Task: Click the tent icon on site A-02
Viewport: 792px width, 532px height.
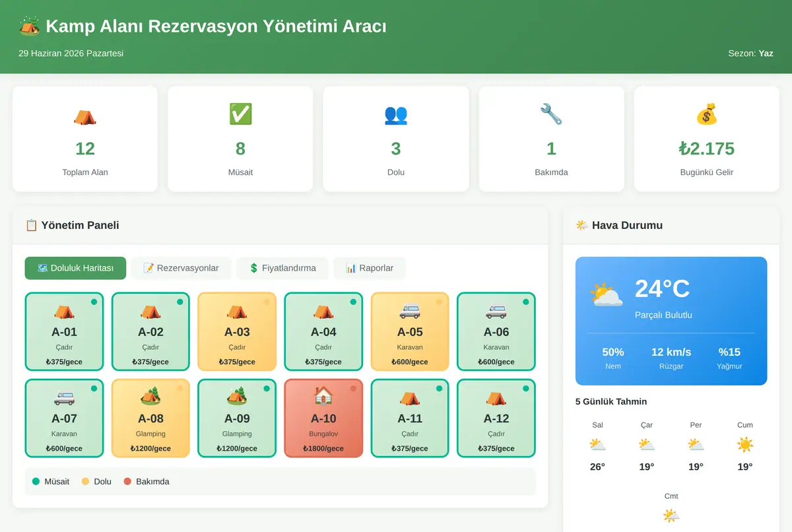Action: tap(150, 312)
